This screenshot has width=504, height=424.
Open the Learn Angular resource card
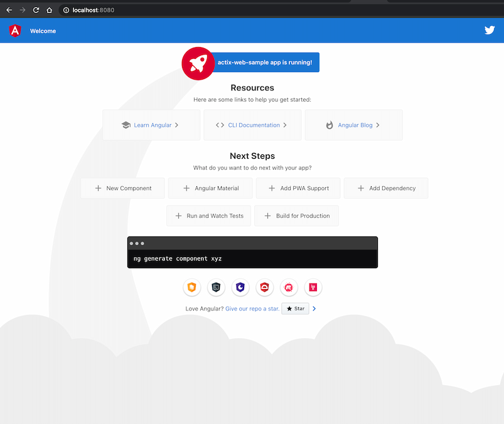(151, 125)
